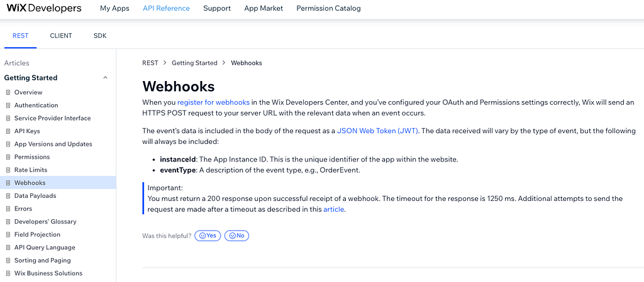Click the document icon beside Rate Limits
The width and height of the screenshot is (644, 282).
tap(8, 170)
